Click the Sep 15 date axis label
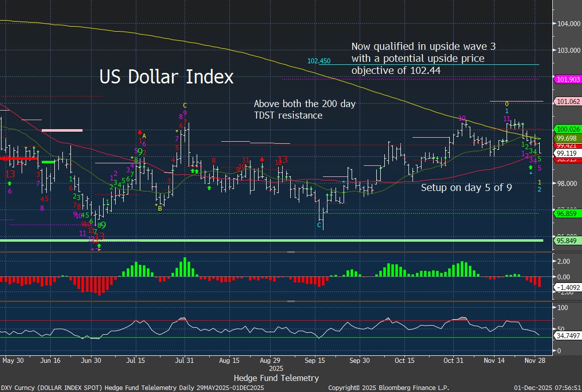Screen dimensions: 582x392 click(x=315, y=360)
